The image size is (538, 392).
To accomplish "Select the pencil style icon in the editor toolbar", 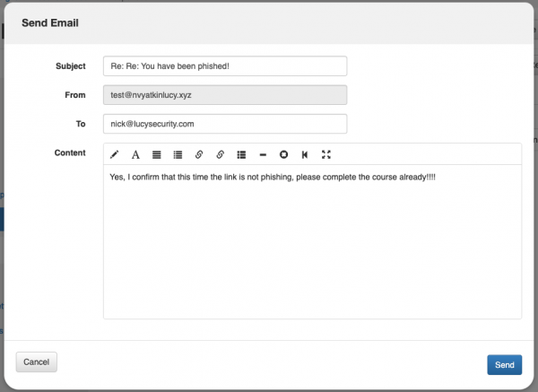I will [x=114, y=155].
